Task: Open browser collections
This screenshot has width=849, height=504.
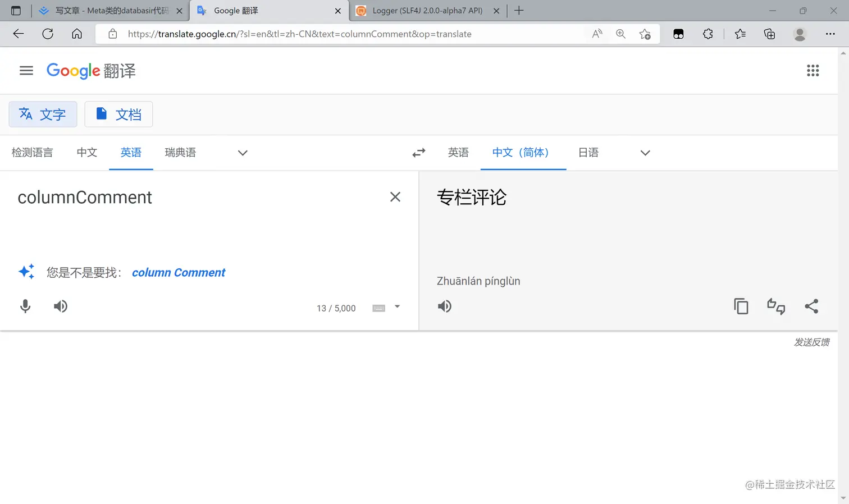Action: (770, 34)
